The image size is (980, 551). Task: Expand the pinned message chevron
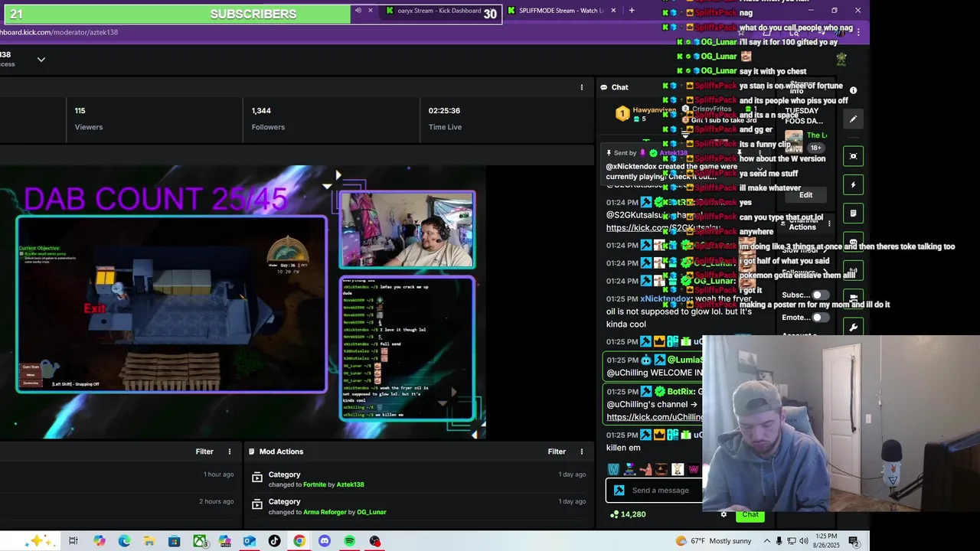[x=759, y=170]
